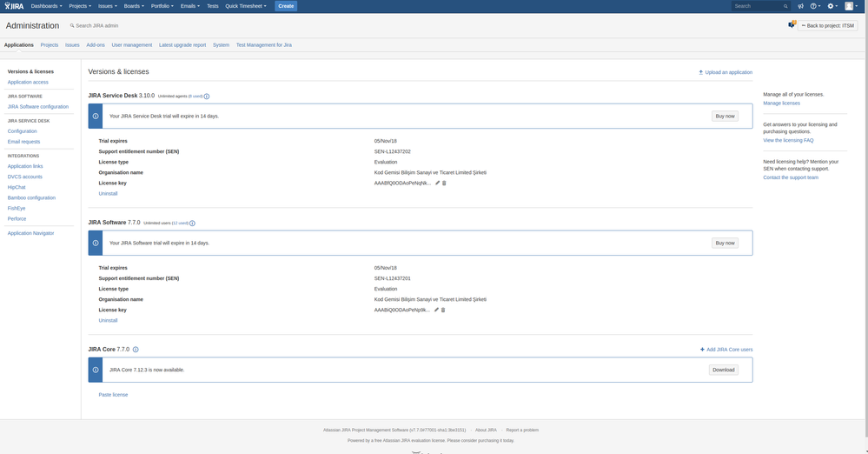The width and height of the screenshot is (868, 454).
Task: Open the Test Management for Jira tab
Action: pyautogui.click(x=264, y=45)
